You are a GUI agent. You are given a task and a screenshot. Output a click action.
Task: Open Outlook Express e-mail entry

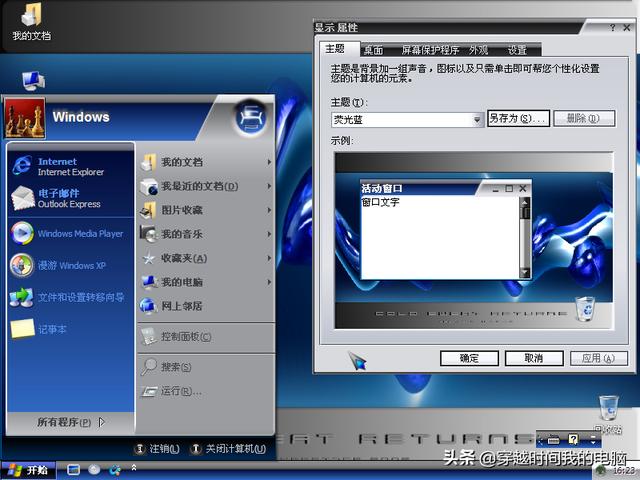(x=70, y=198)
